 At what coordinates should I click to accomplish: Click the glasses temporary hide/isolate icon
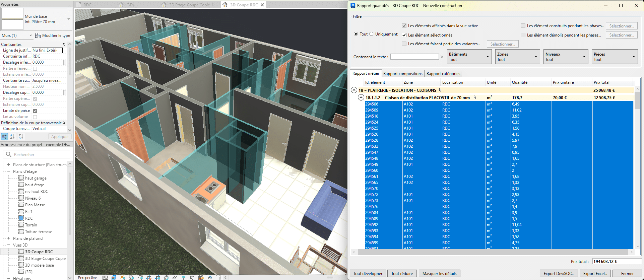click(175, 278)
